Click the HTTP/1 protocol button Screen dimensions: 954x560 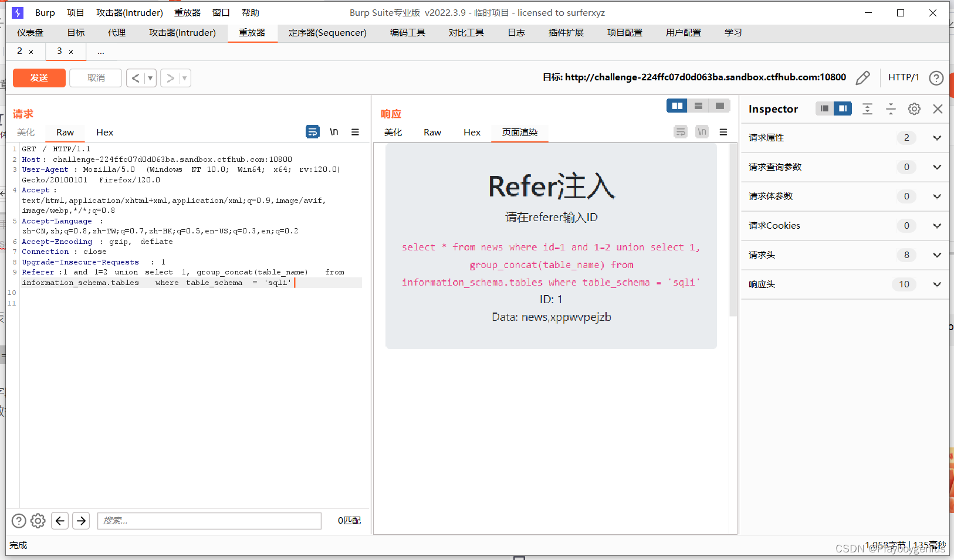(x=904, y=77)
